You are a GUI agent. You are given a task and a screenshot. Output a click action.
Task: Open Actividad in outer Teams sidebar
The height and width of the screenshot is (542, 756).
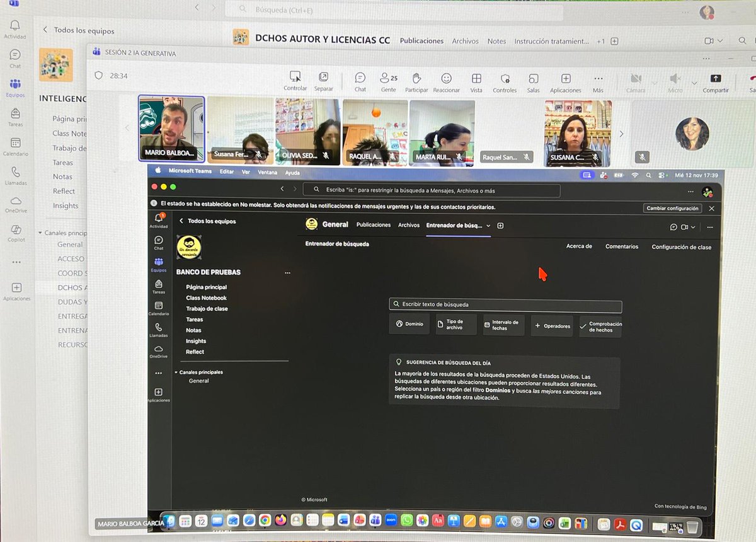pos(15,29)
